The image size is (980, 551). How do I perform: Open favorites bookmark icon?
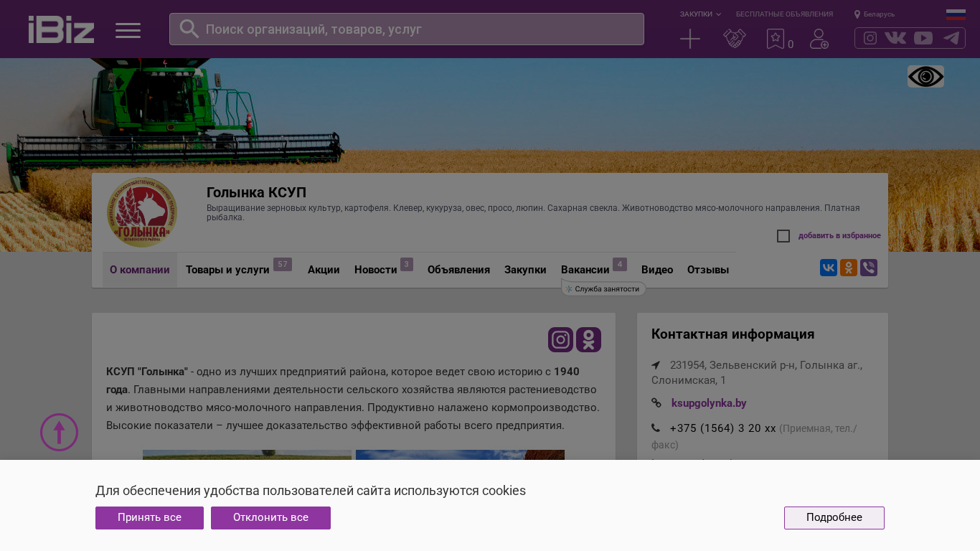[776, 39]
